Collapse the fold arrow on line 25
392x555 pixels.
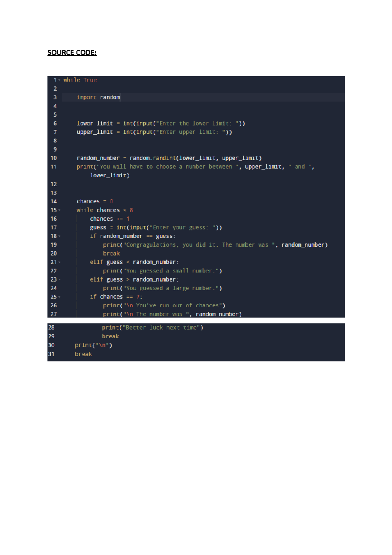coord(59,297)
